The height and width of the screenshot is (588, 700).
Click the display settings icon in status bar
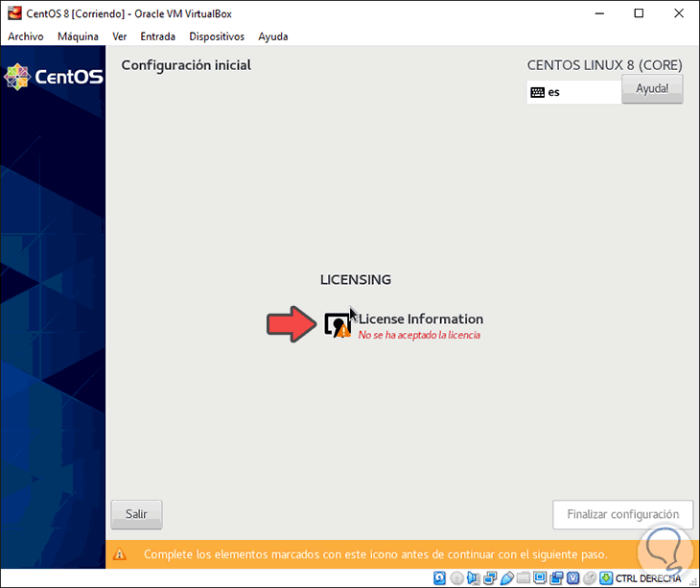coord(540,577)
